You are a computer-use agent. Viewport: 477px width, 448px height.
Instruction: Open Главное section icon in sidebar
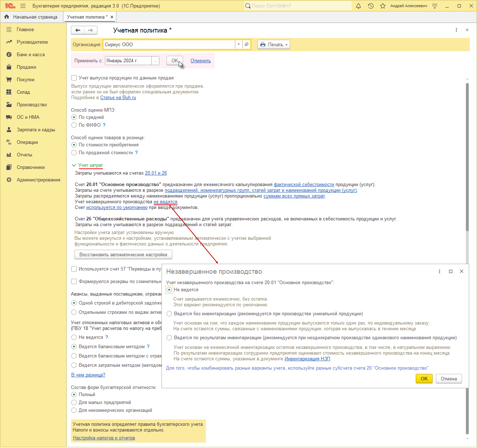point(9,29)
